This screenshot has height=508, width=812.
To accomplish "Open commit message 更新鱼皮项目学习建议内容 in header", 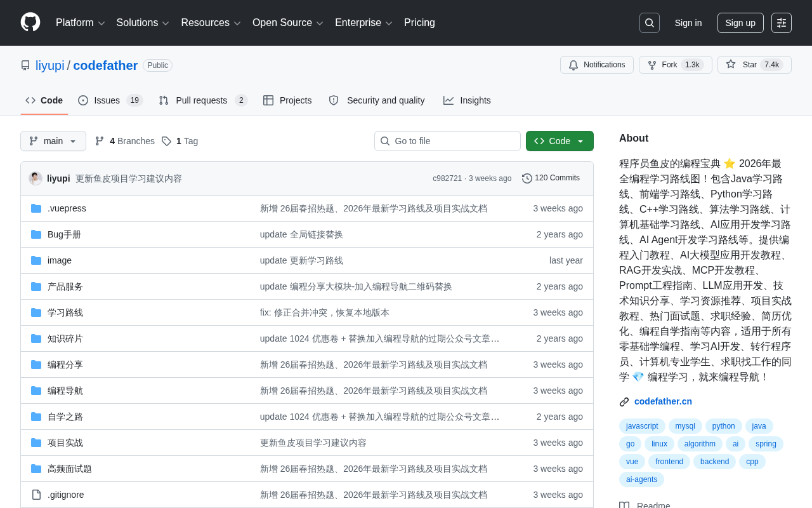I will pos(129,178).
